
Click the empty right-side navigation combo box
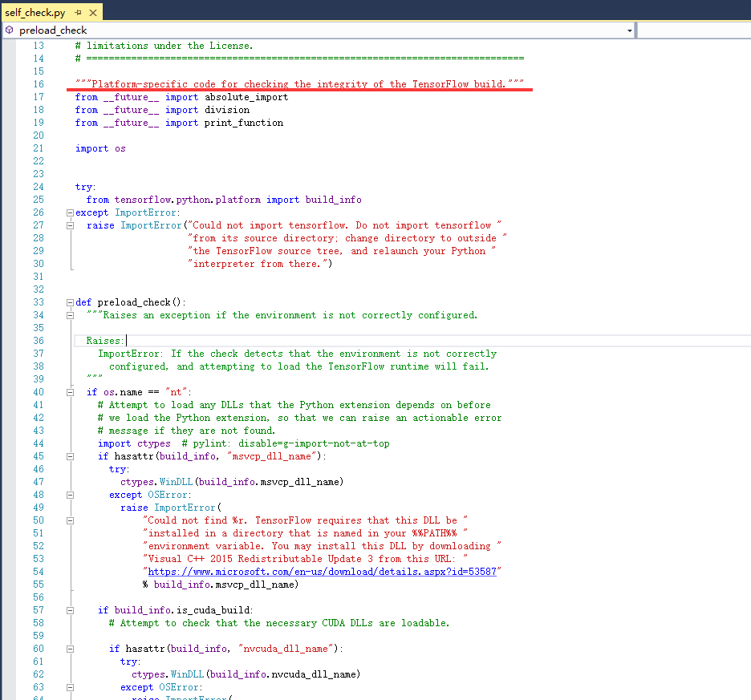click(694, 30)
